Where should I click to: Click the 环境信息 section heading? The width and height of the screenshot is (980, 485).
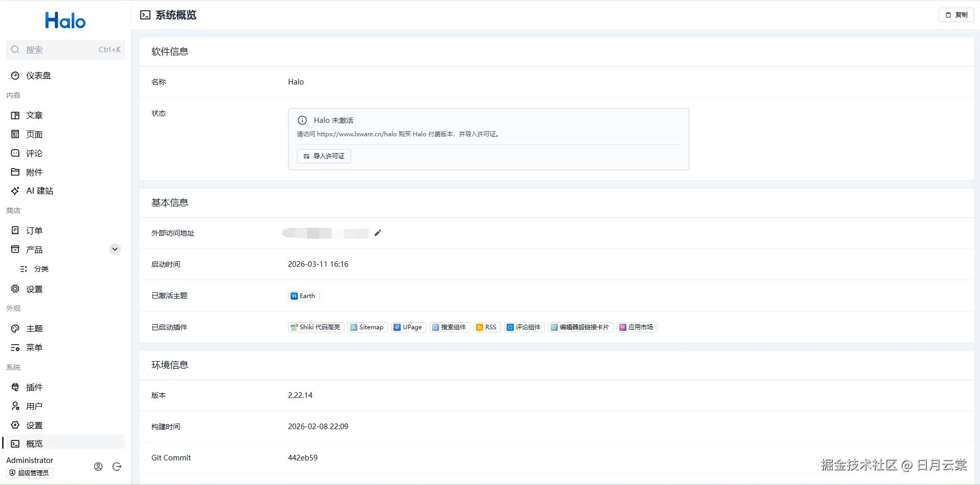pyautogui.click(x=170, y=365)
